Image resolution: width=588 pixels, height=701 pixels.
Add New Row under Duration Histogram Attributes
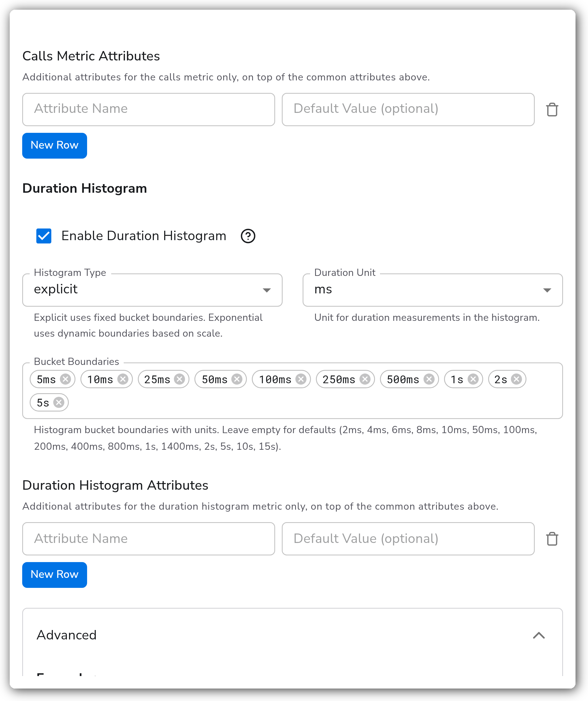coord(54,575)
